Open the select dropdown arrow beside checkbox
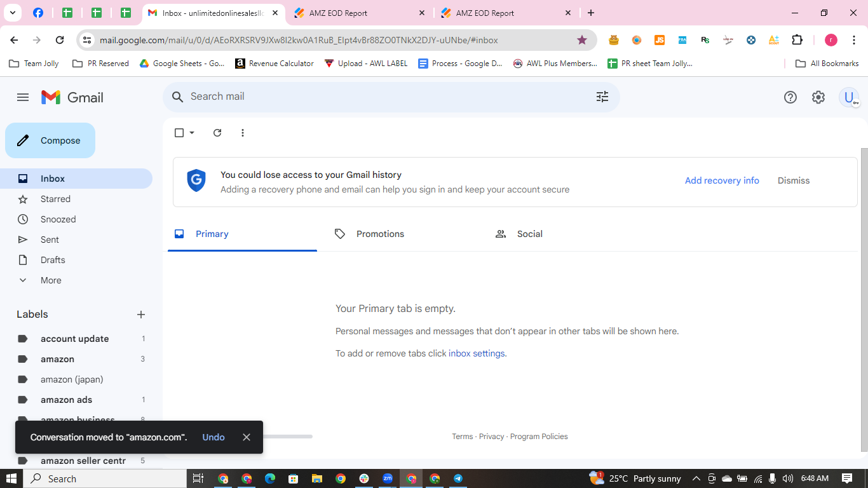The image size is (868, 488). click(192, 133)
